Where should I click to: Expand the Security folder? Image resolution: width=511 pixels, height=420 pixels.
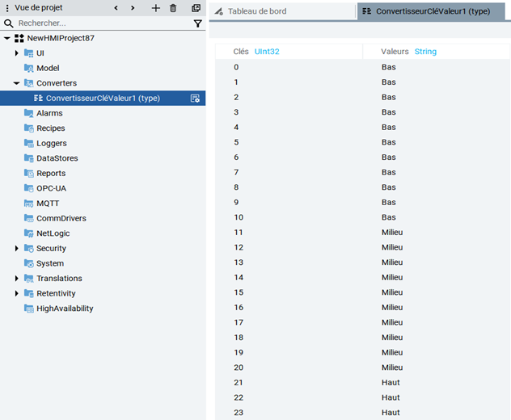pos(17,249)
